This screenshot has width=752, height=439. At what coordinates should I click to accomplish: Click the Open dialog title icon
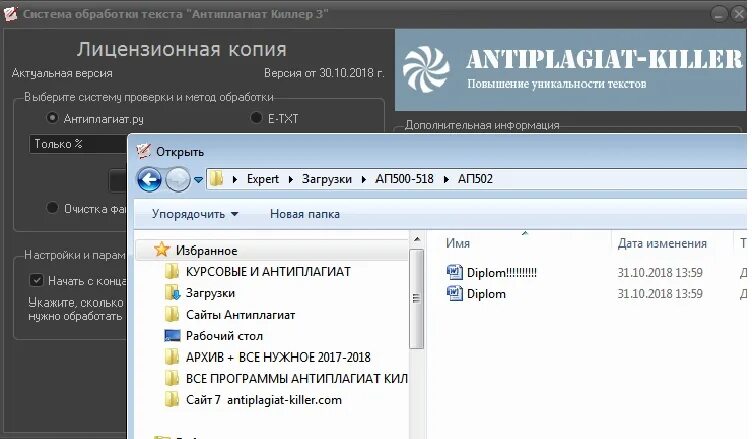click(143, 151)
